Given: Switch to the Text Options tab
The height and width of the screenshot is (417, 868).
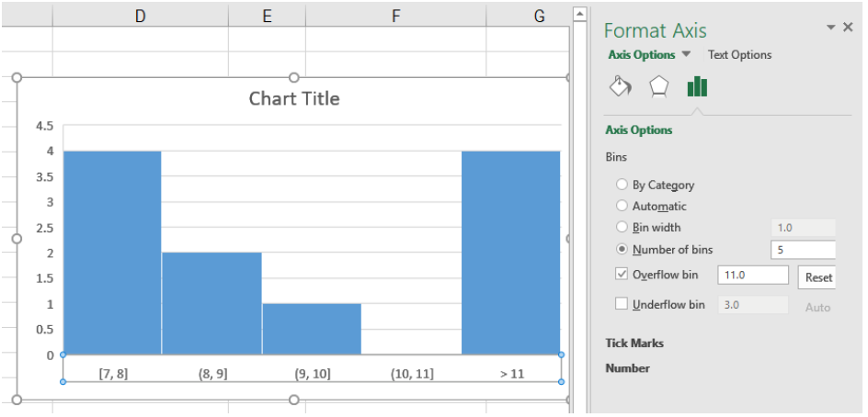Looking at the screenshot, I should (x=739, y=55).
